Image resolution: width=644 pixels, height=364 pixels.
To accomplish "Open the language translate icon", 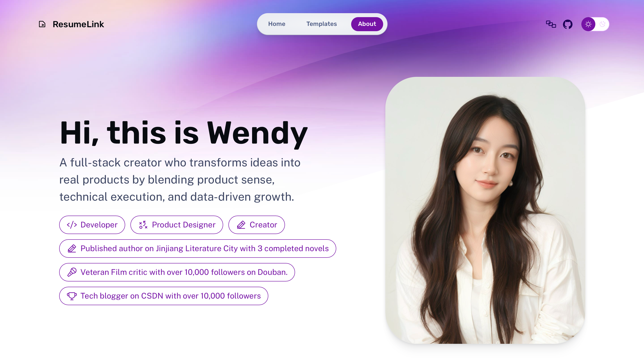I will tap(551, 24).
